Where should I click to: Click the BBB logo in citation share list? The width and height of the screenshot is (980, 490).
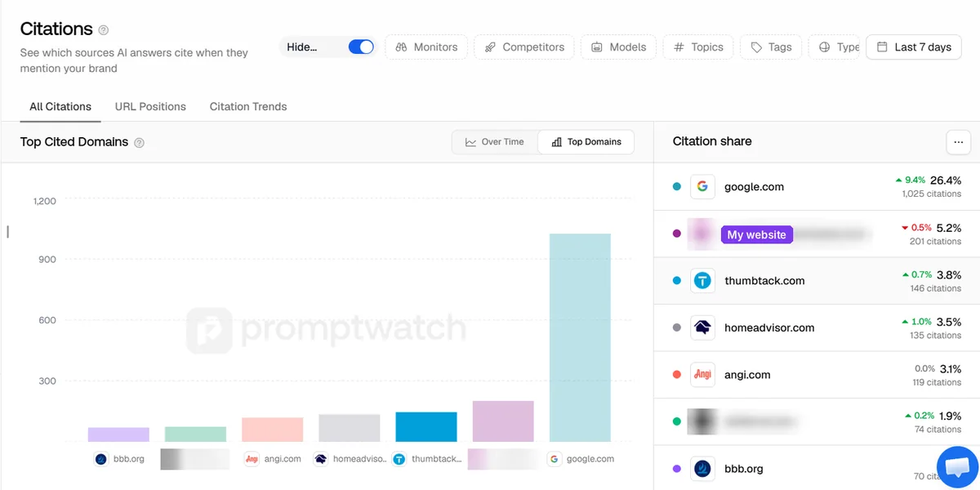click(702, 469)
